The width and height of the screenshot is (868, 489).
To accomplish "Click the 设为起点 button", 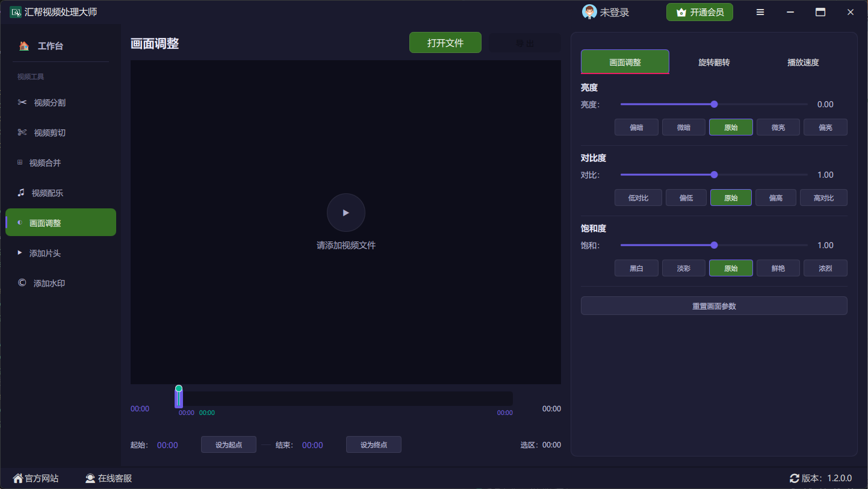I will 229,444.
